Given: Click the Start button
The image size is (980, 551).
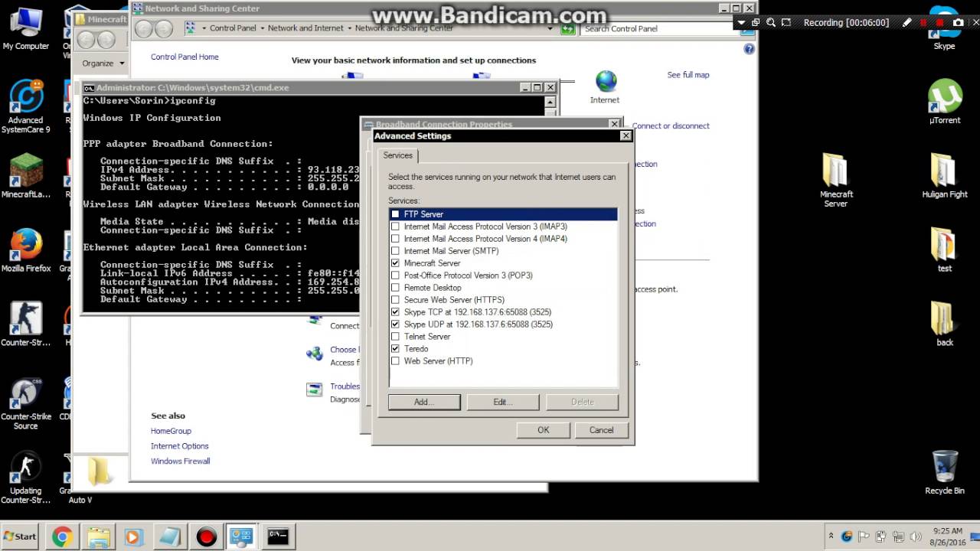Looking at the screenshot, I should pos(20,536).
